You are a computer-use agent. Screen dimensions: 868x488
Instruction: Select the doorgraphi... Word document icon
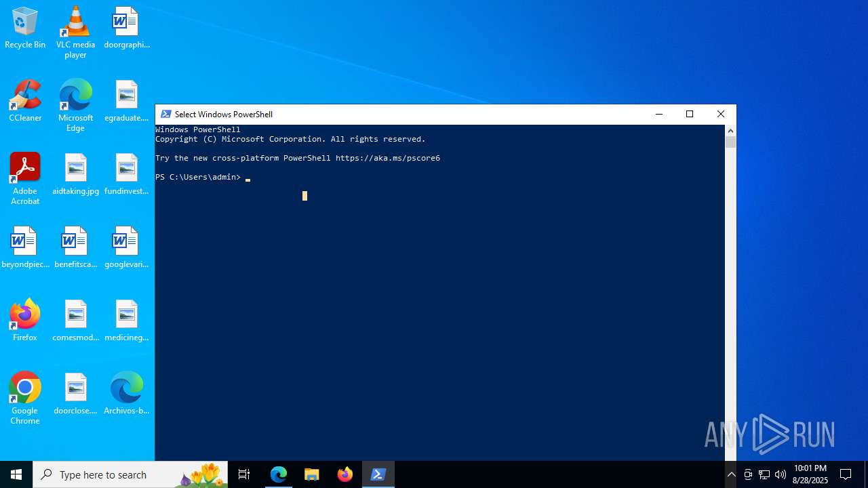pos(126,28)
